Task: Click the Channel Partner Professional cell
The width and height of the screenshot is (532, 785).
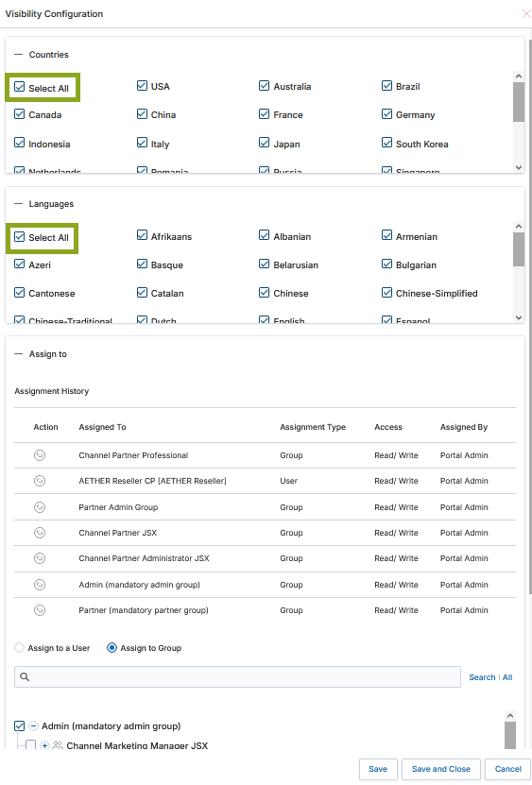Action: pos(133,455)
